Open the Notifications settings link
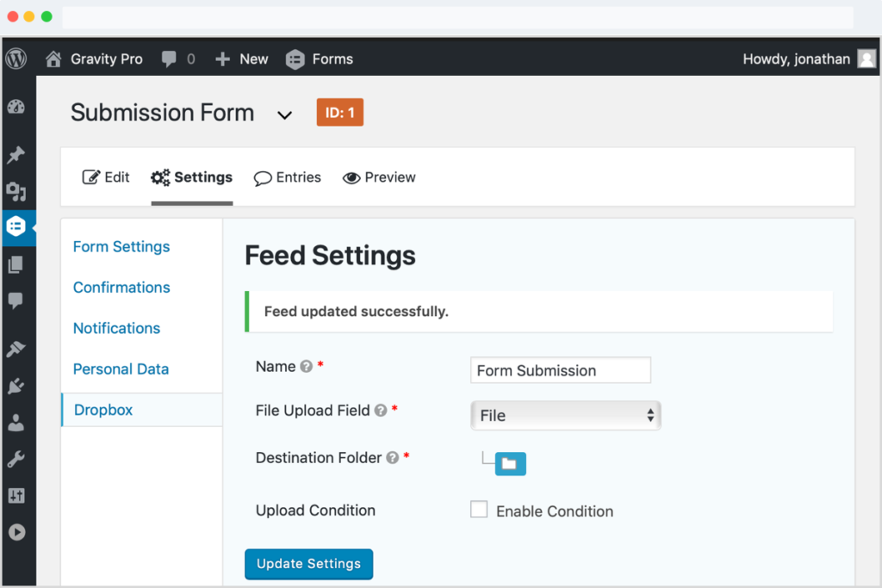The height and width of the screenshot is (588, 882). coord(116,328)
